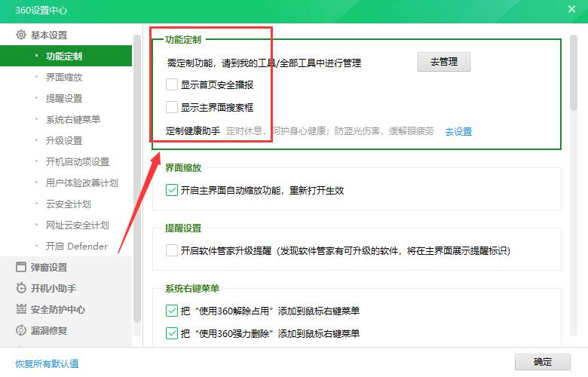The height and width of the screenshot is (377, 588).
Task: Select 功能定制 in the sidebar
Action: 66,56
